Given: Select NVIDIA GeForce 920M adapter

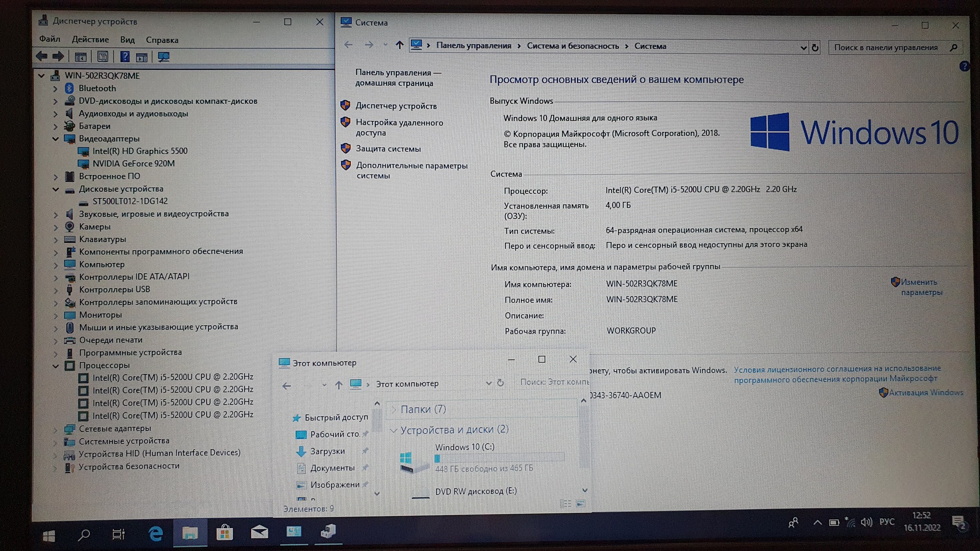Looking at the screenshot, I should (134, 164).
